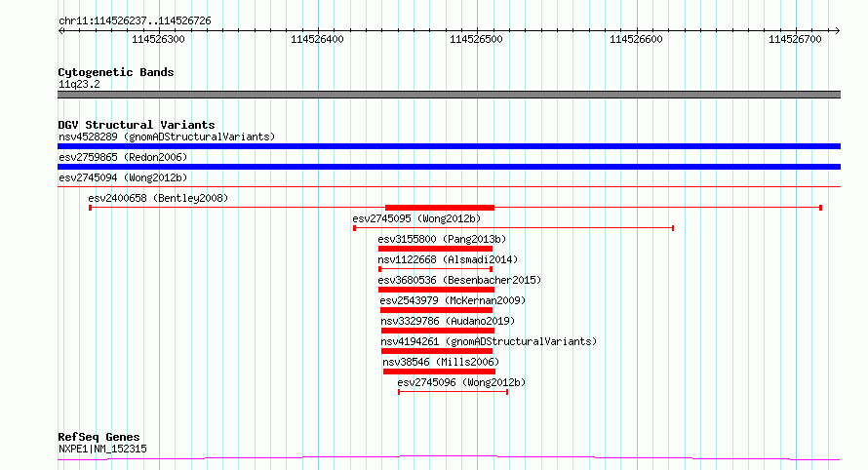Select ruler position 114526300
Screen dimensions: 868x470
tap(158, 39)
